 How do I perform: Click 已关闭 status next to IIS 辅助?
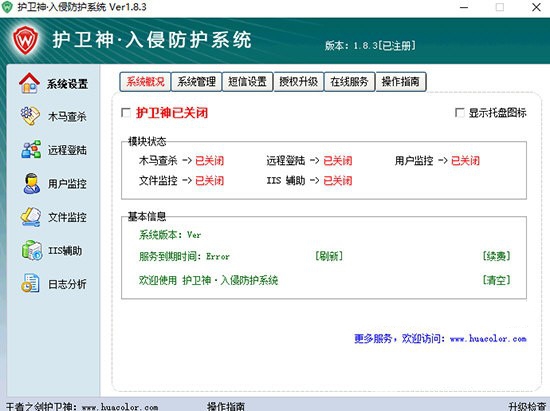coord(338,181)
